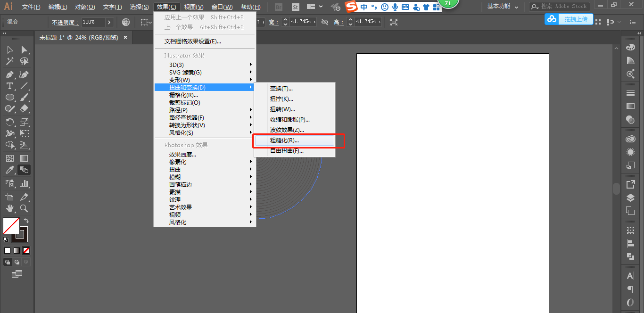Viewport: 644px width, 313px height.
Task: Open the Color panel palette icon
Action: coord(630,47)
